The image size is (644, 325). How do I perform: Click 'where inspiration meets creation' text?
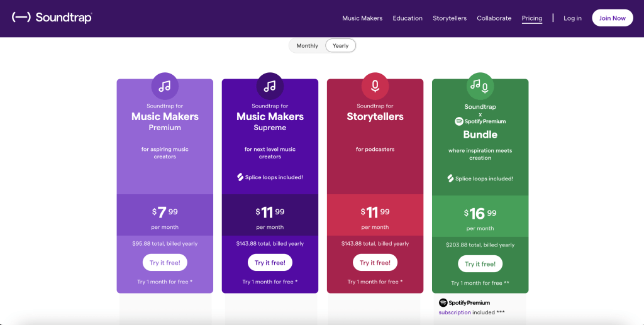pyautogui.click(x=480, y=154)
